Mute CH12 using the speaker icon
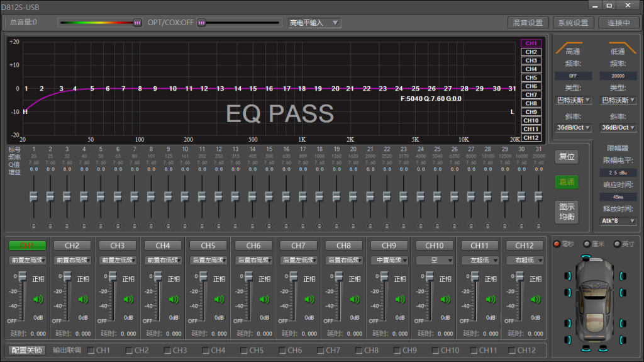This screenshot has height=362, width=644. pos(536,300)
